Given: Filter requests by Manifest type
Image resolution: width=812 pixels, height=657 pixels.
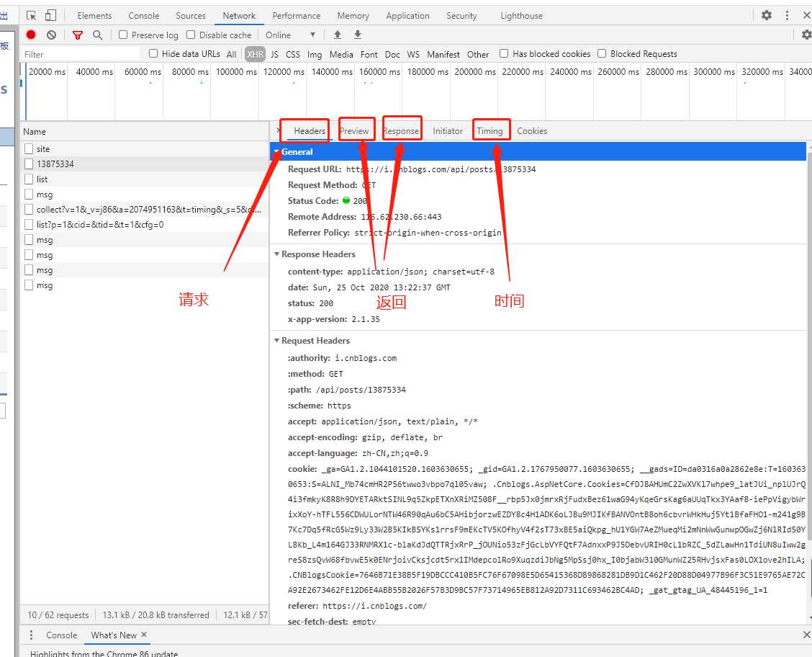Looking at the screenshot, I should point(443,54).
